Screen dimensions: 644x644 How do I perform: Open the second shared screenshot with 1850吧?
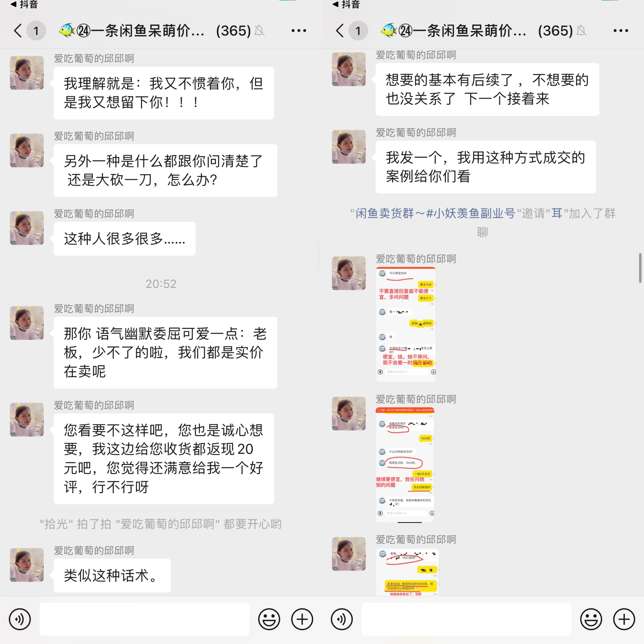(x=405, y=465)
